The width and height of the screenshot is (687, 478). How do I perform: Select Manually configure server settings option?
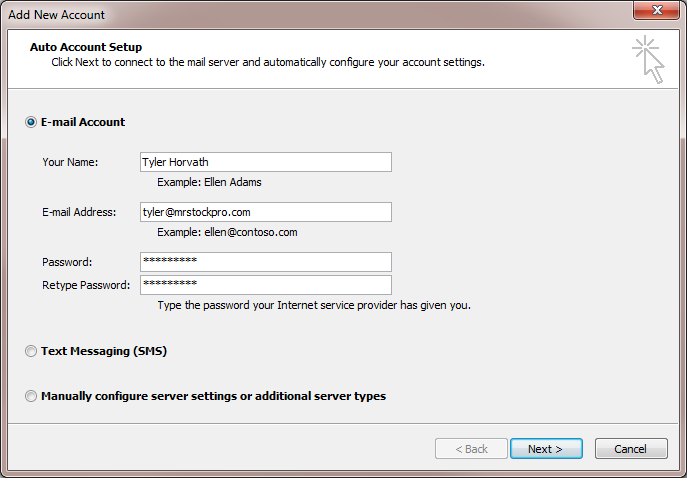[31, 396]
